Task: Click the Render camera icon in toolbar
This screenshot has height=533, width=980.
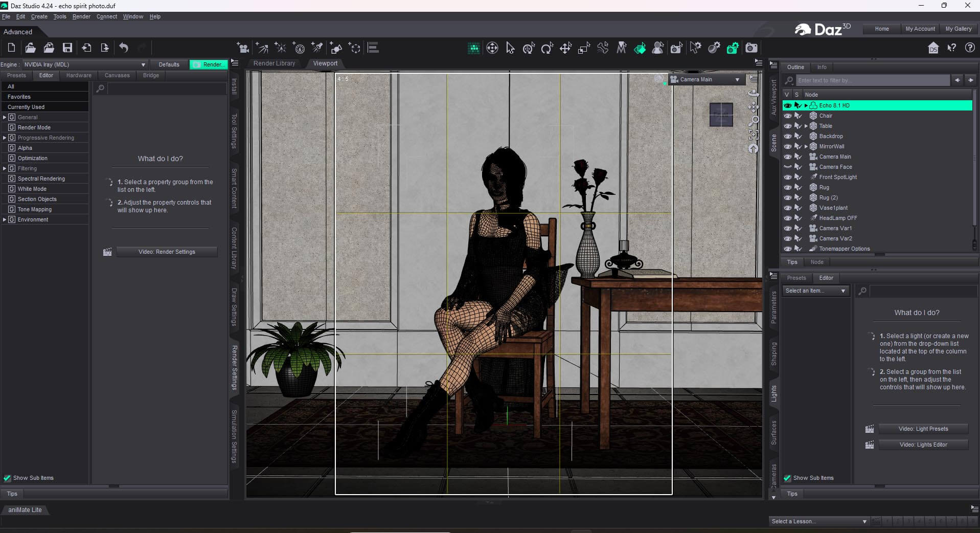Action: click(751, 48)
